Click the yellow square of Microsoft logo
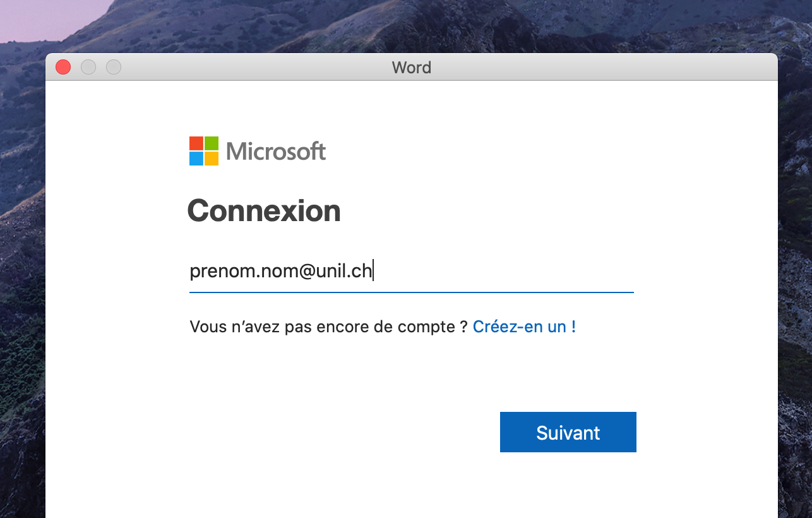The image size is (812, 518). (x=212, y=159)
